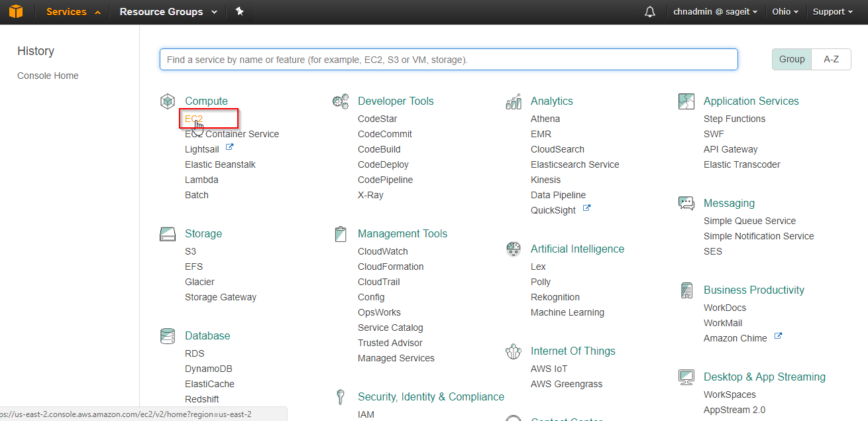Screen dimensions: 868x421
Task: Click the Database cylinder icon
Action: [x=168, y=336]
